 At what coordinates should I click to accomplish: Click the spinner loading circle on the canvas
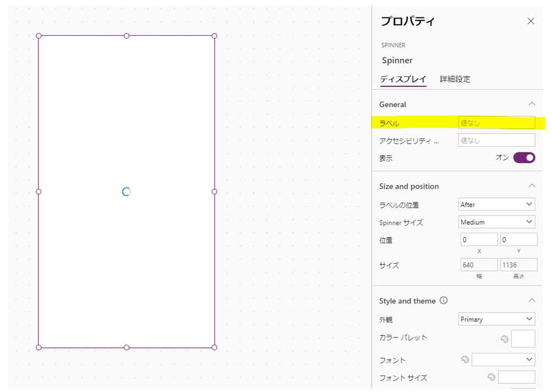pyautogui.click(x=126, y=192)
